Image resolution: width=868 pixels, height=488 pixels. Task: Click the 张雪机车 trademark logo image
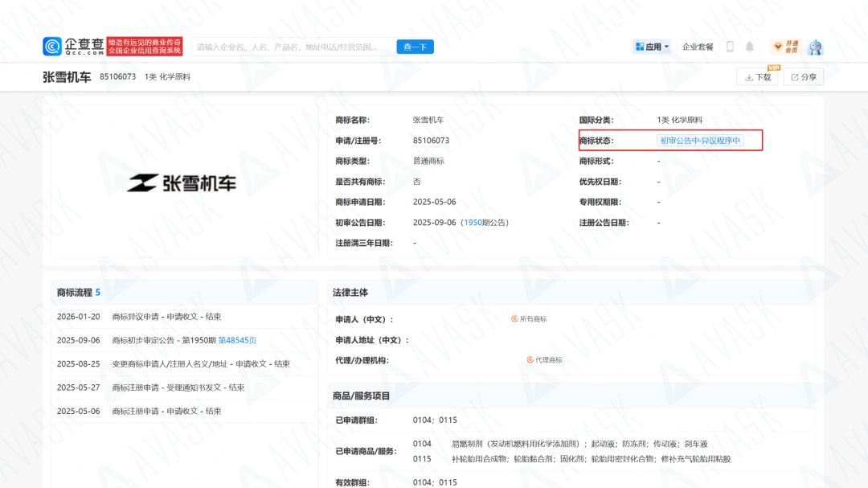click(182, 182)
